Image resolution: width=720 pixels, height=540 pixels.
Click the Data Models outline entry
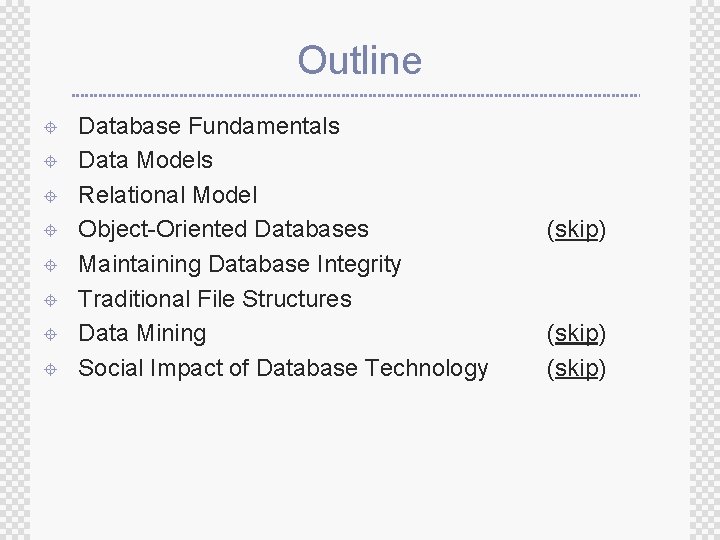(145, 160)
